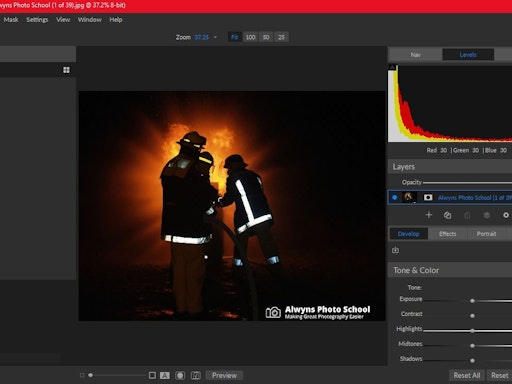512x384 pixels.
Task: Toggle the Preview button
Action: (224, 375)
